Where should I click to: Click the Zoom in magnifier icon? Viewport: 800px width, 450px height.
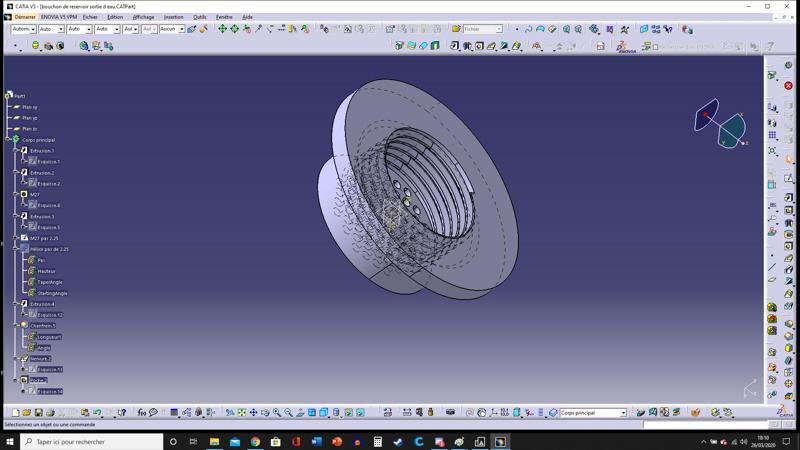[277, 413]
